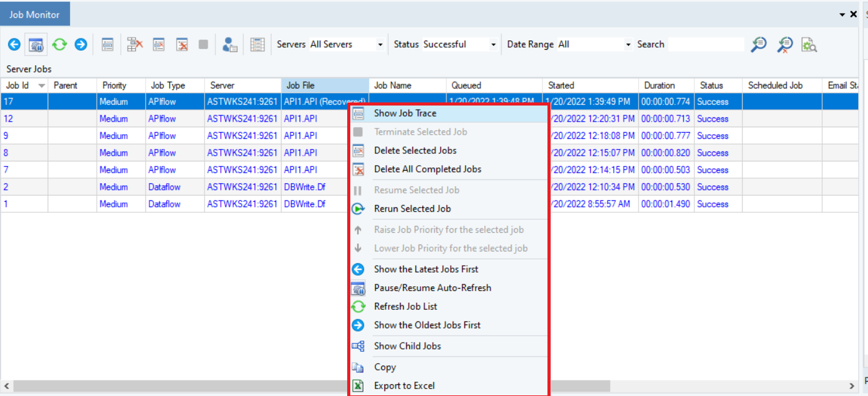Switch to the Job Monitor tab
This screenshot has height=396, width=868.
point(35,14)
